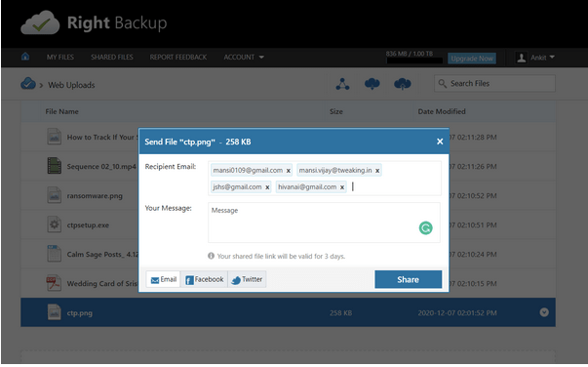The height and width of the screenshot is (367, 588).
Task: Sort by File Name column header
Action: pos(61,111)
